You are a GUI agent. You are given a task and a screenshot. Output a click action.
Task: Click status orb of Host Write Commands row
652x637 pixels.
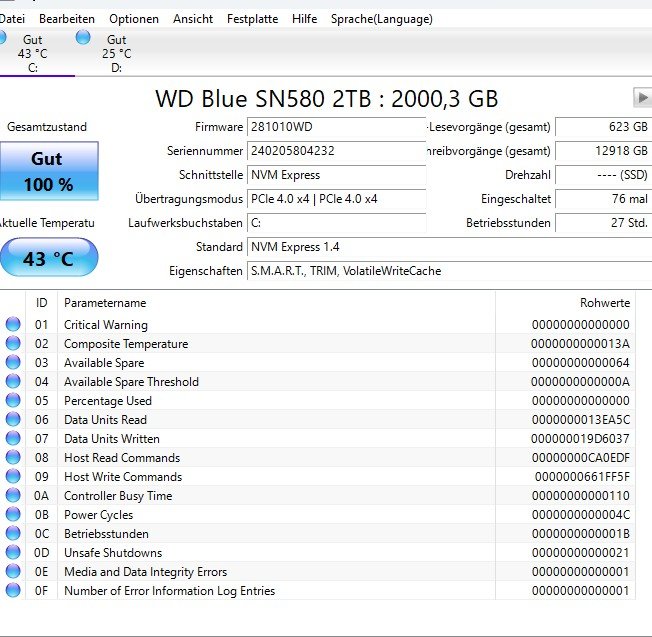coord(13,477)
